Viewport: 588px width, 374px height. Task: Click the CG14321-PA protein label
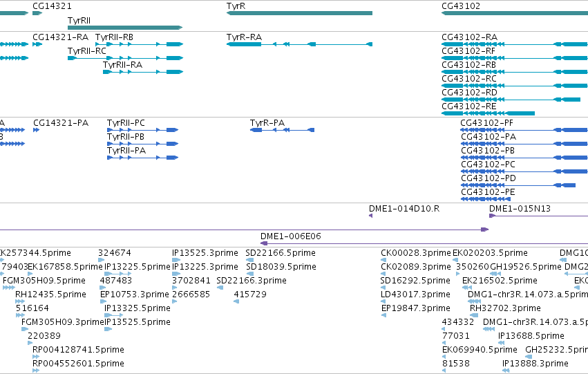pyautogui.click(x=61, y=123)
